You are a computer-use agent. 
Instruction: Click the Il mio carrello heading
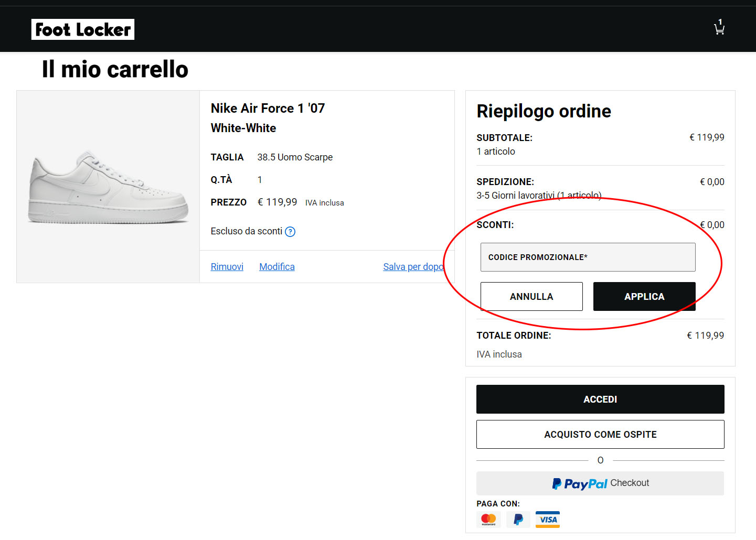coord(115,69)
